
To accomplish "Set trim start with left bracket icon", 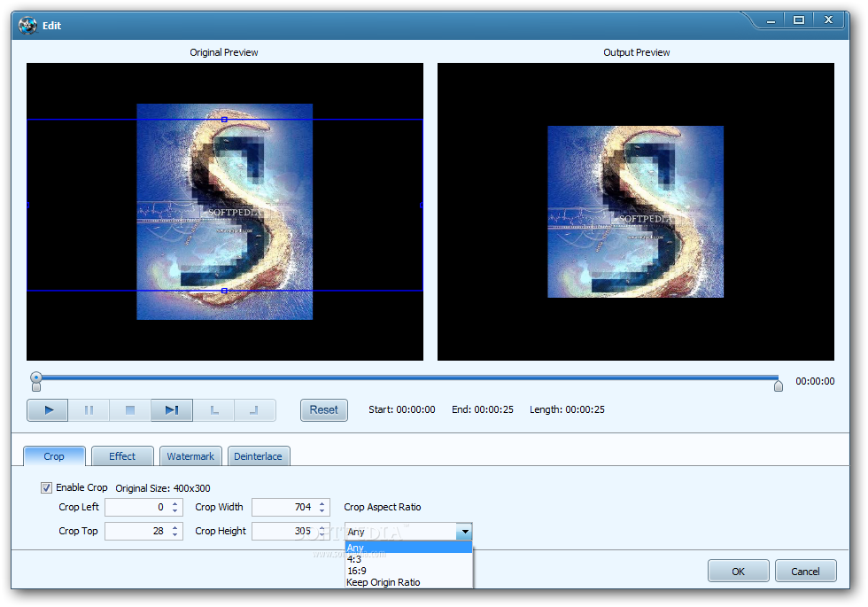I will click(x=213, y=410).
